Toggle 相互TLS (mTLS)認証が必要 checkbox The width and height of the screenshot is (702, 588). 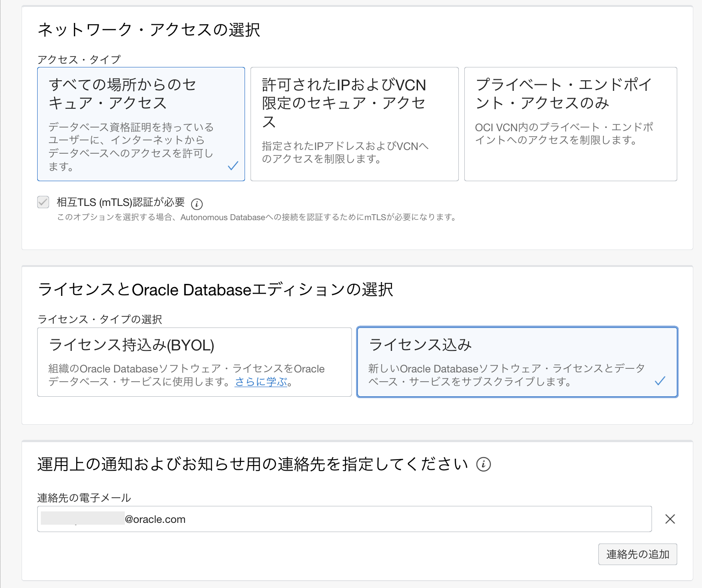tap(43, 202)
